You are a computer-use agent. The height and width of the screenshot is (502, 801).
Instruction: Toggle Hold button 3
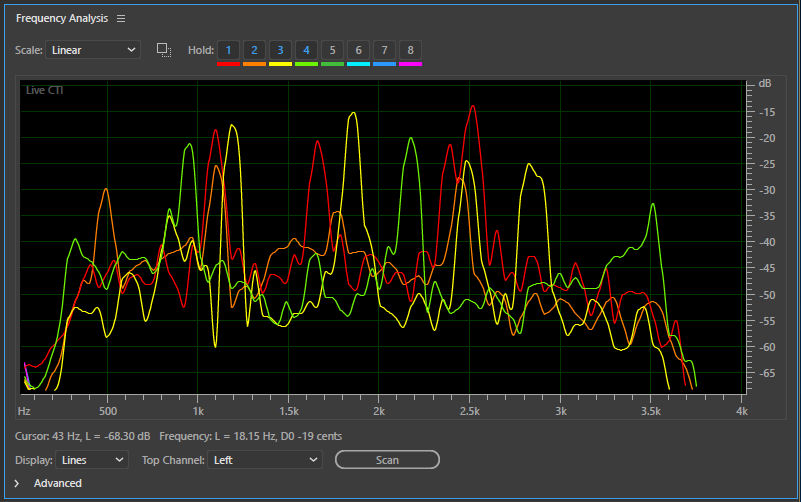(280, 50)
